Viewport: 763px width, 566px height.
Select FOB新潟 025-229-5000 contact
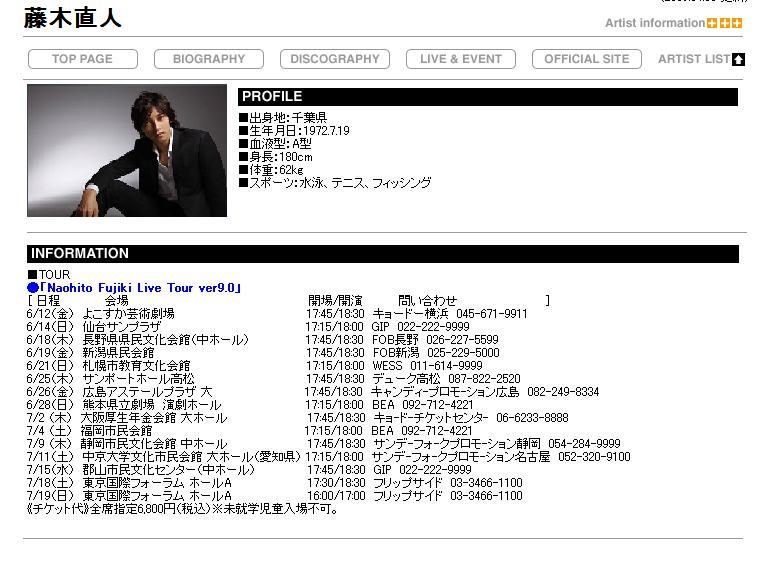tap(436, 352)
